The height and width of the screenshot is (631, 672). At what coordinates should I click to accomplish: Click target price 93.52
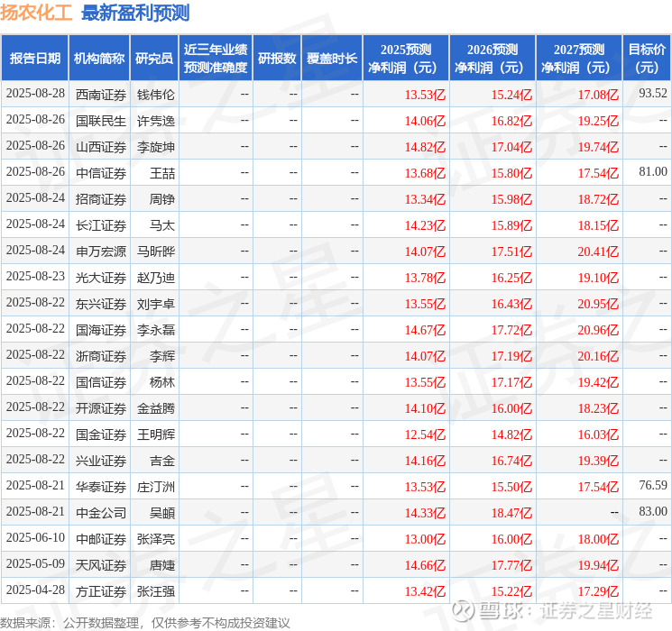click(653, 94)
